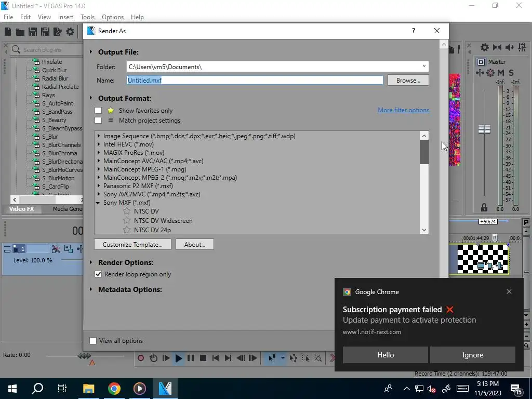Open Master Bus audio properties gear
The height and width of the screenshot is (399, 532).
[485, 47]
